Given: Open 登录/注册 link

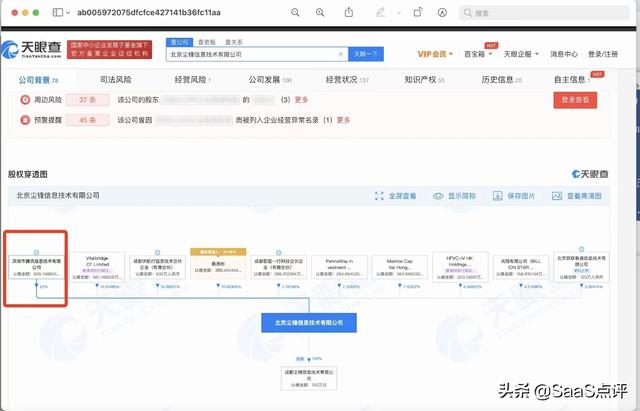Looking at the screenshot, I should 603,54.
